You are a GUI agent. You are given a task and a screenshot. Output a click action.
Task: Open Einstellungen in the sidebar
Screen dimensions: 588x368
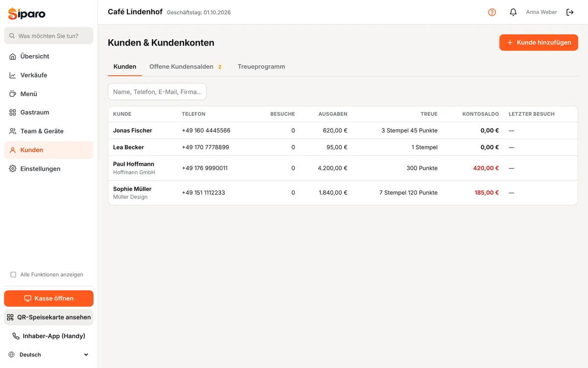click(49, 169)
